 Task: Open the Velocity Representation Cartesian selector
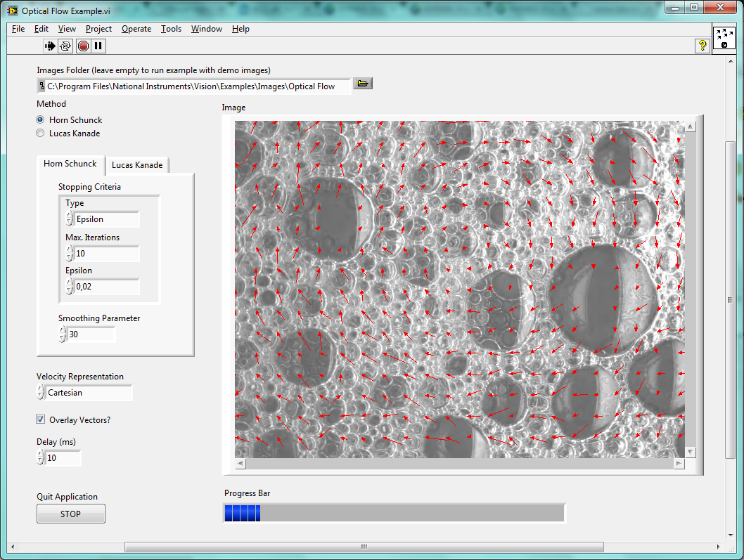click(x=89, y=393)
